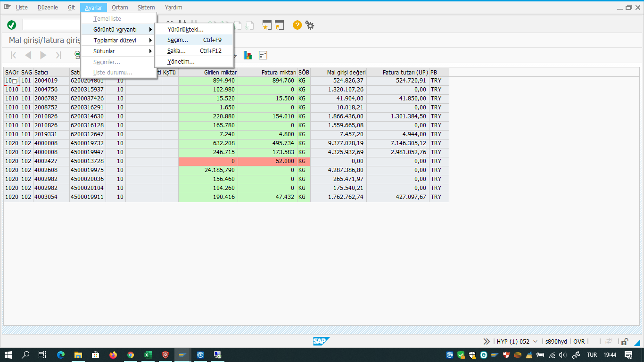Viewport: 644px width, 362px height.
Task: Open the Liste menu
Action: point(22,8)
